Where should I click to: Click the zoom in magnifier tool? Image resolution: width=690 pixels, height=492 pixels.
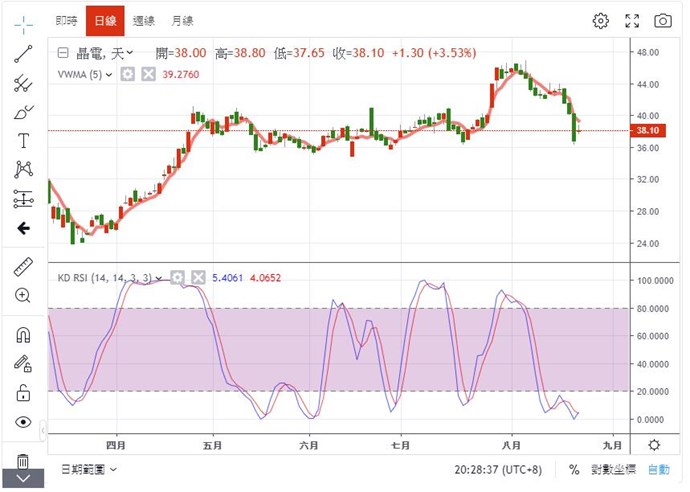click(x=24, y=295)
